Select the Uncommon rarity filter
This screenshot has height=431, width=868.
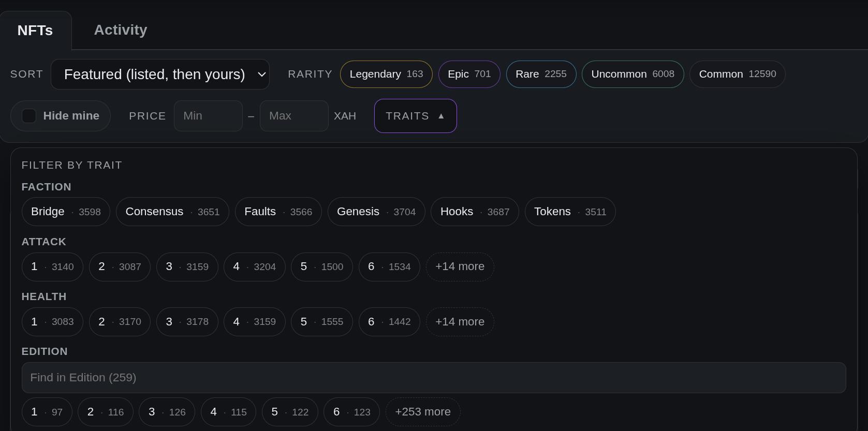click(632, 74)
